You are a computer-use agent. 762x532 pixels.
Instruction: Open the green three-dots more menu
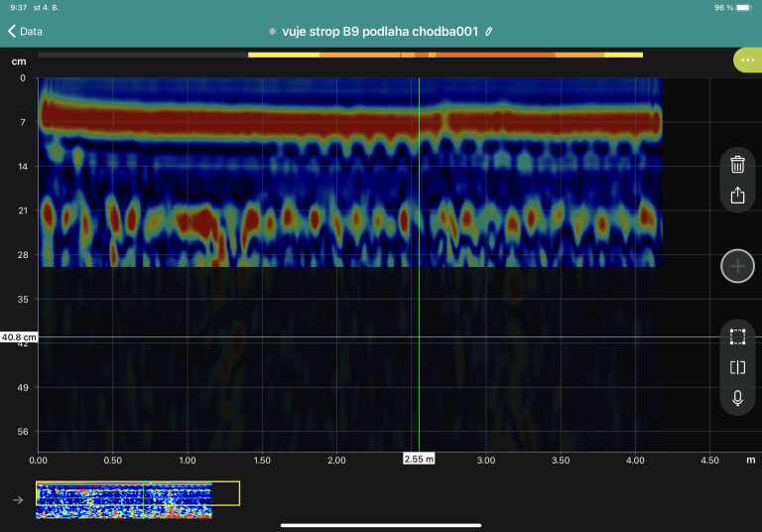click(747, 60)
